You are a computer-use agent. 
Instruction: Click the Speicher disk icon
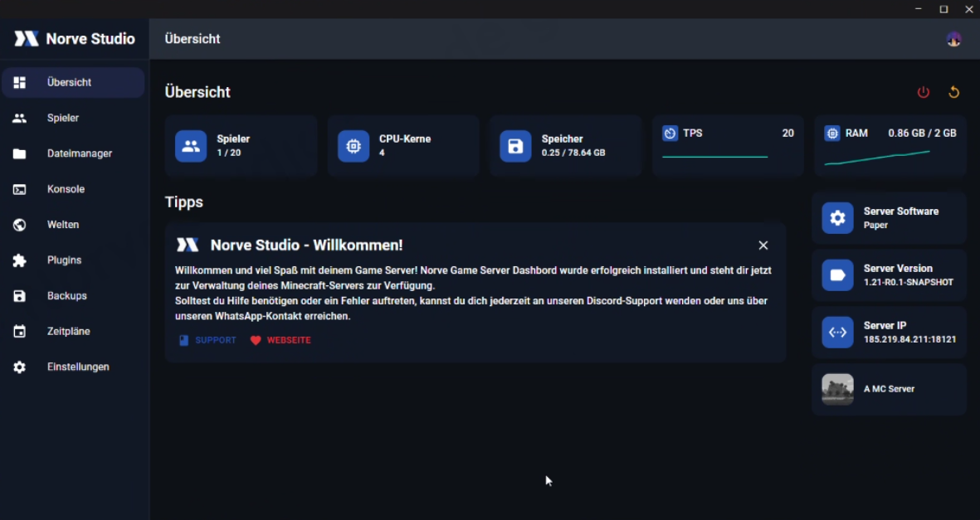[x=515, y=146]
